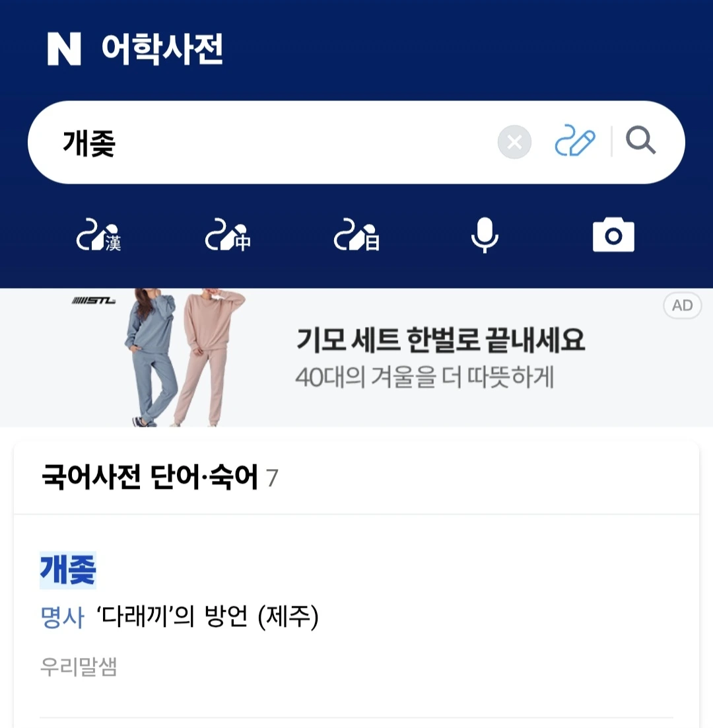713x728 pixels.
Task: Click the magnifier search icon
Action: click(x=640, y=140)
